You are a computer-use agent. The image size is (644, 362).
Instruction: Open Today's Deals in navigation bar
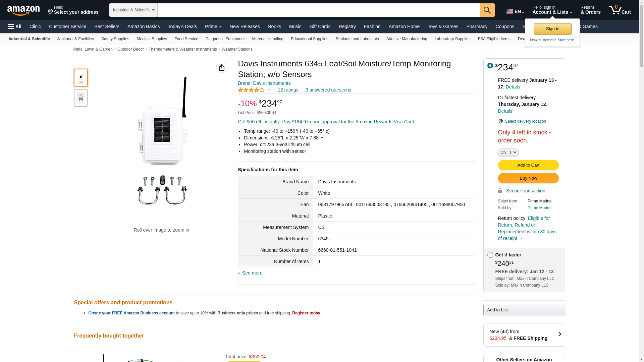coord(182,26)
